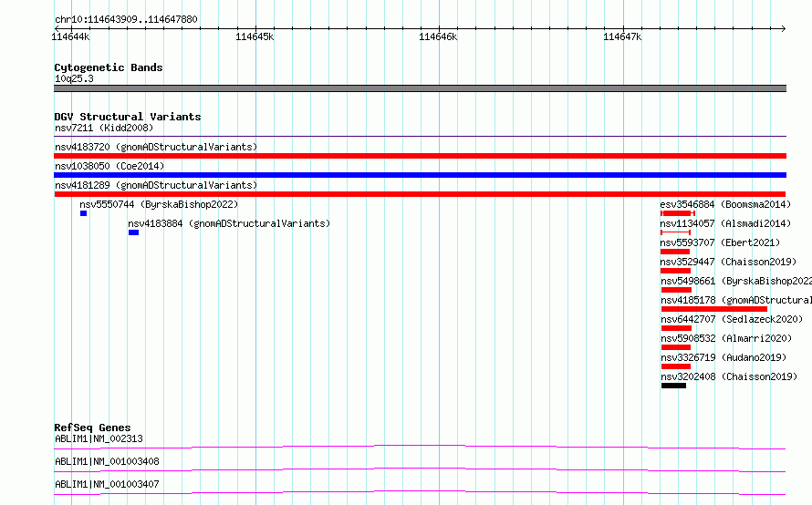Open nsv3202408 (Chaisson2019) label
The height and width of the screenshot is (505, 812).
pos(729,376)
